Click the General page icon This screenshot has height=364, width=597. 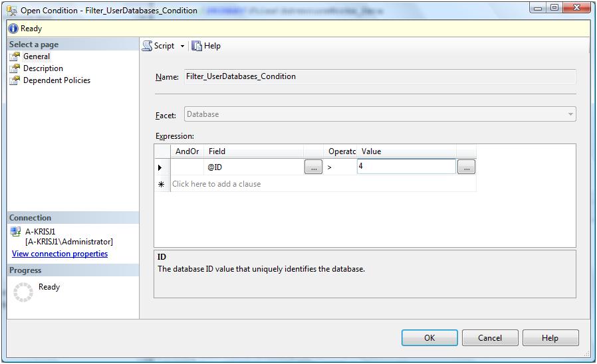15,56
